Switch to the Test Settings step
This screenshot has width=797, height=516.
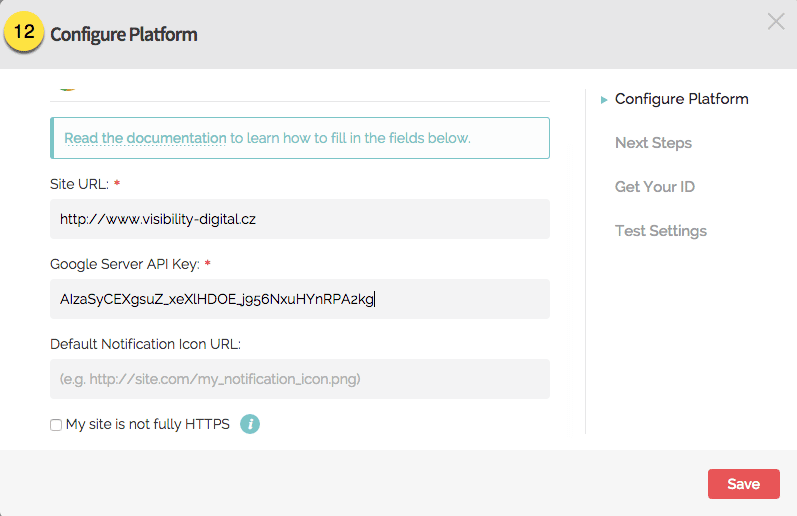(660, 231)
